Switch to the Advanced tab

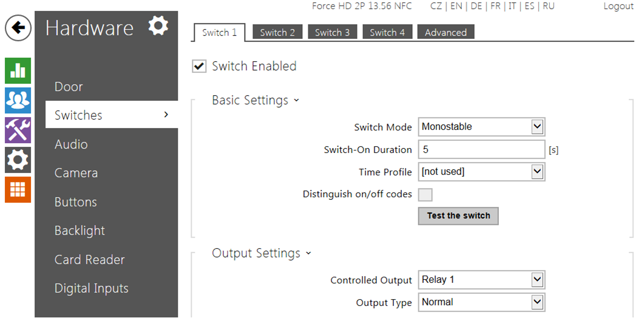coord(446,33)
